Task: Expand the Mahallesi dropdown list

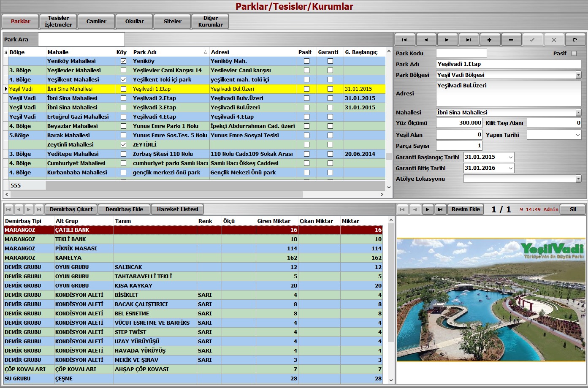Action: point(578,113)
